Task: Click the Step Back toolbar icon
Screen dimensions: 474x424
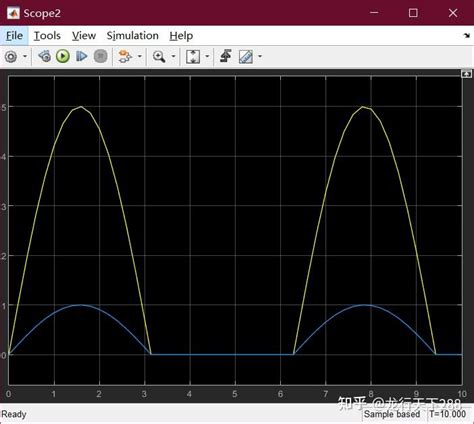Action: (44, 56)
